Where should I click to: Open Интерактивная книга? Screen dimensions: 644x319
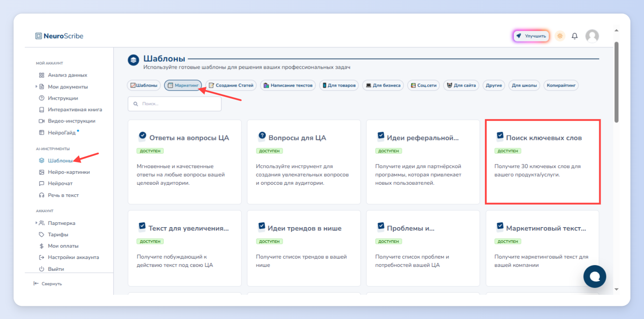(x=75, y=109)
